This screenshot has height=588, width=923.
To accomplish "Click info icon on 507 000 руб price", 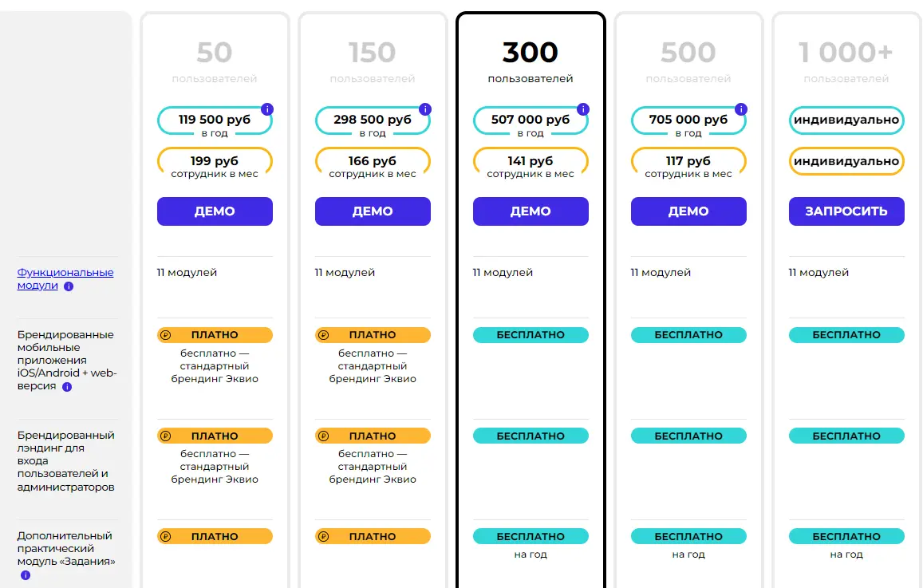I will click(x=583, y=109).
